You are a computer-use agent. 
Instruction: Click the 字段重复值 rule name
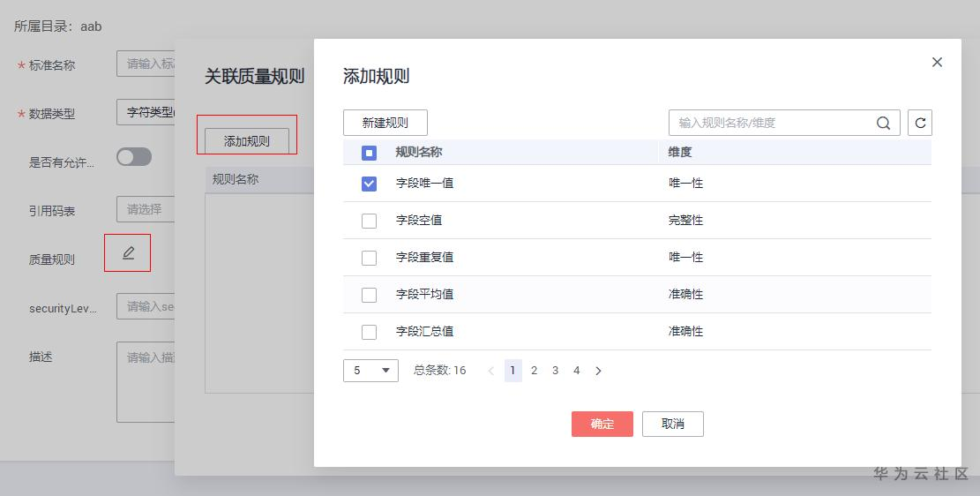click(425, 257)
